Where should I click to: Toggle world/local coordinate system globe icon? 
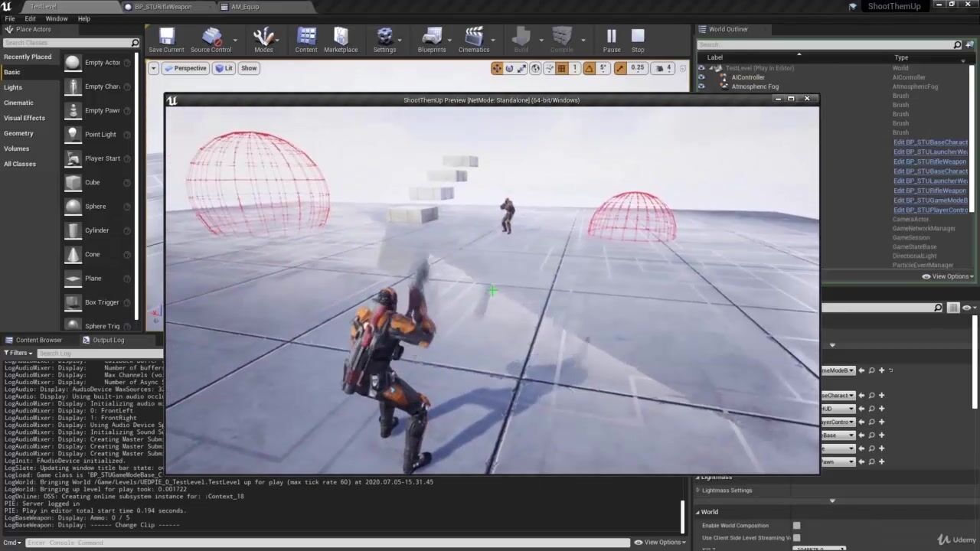[536, 68]
